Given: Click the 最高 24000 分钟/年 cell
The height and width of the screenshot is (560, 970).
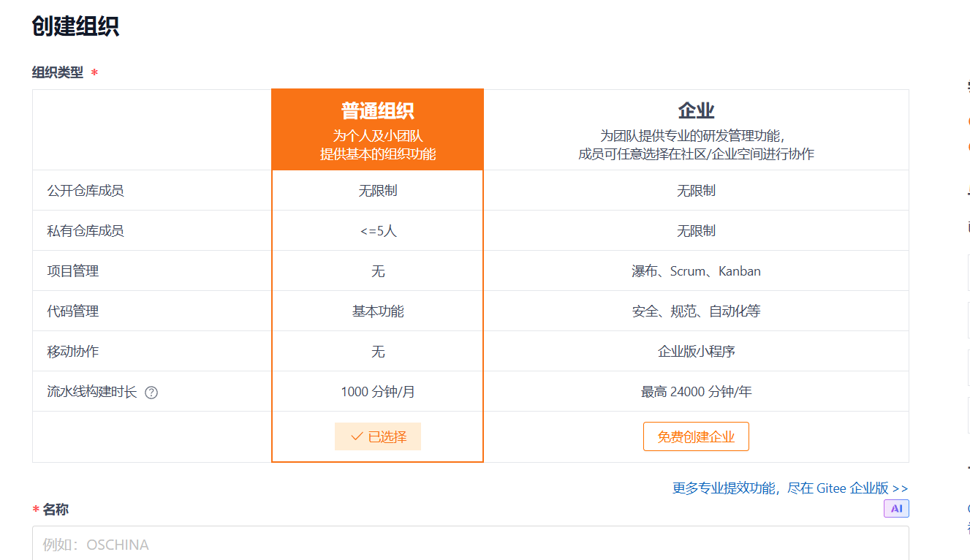Looking at the screenshot, I should pos(696,392).
